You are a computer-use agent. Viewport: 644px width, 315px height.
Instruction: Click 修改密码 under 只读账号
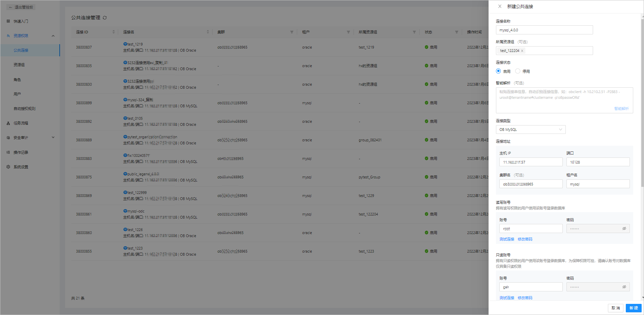tap(525, 298)
